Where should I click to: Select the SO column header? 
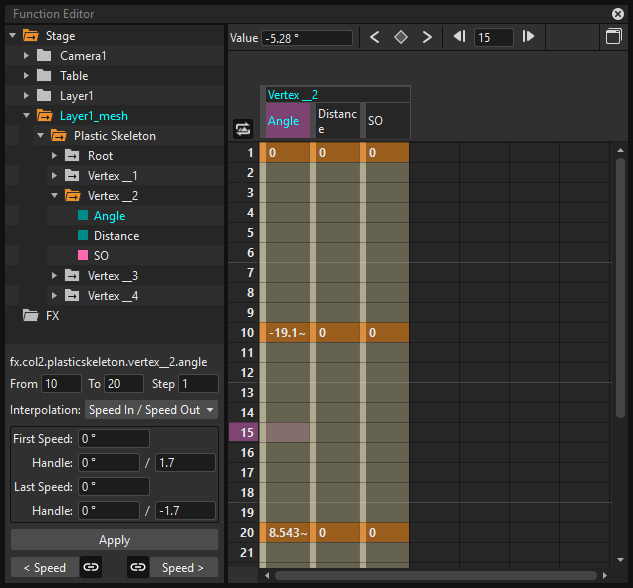click(388, 121)
